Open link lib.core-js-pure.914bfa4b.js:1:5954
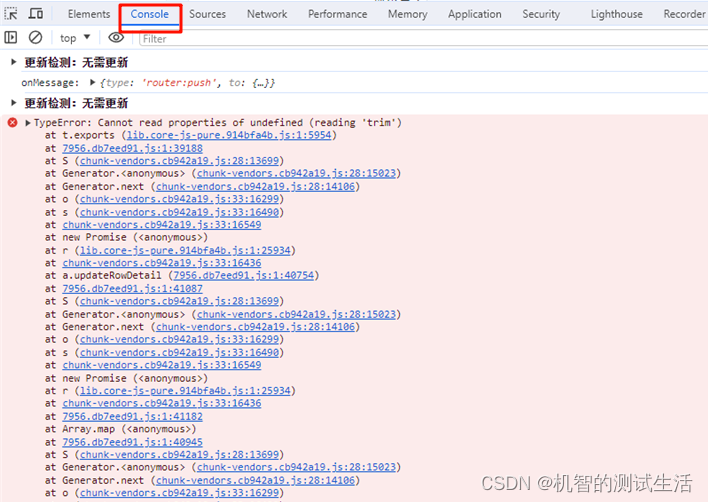Screen dimensions: 708x502 (229, 135)
